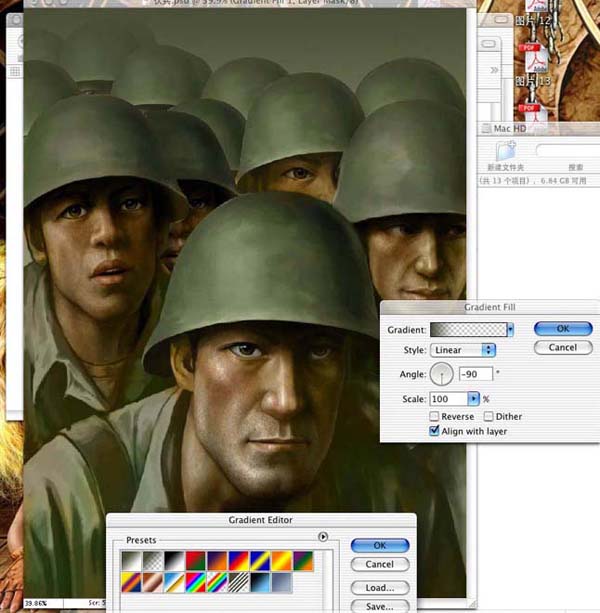
Task: Confirm Gradient Fill dialog with OK
Action: click(563, 329)
